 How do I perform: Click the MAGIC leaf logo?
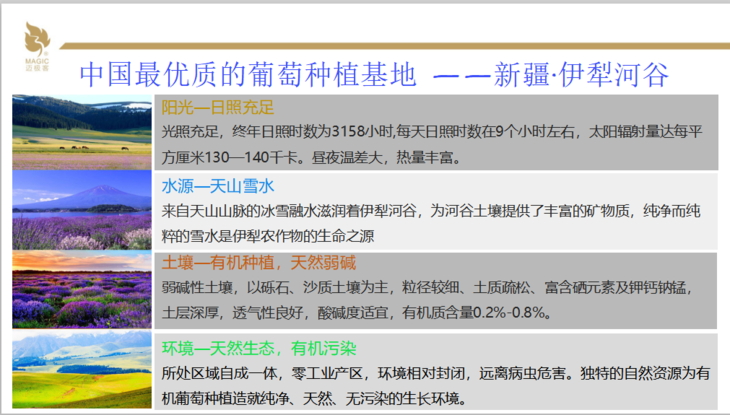click(x=40, y=43)
